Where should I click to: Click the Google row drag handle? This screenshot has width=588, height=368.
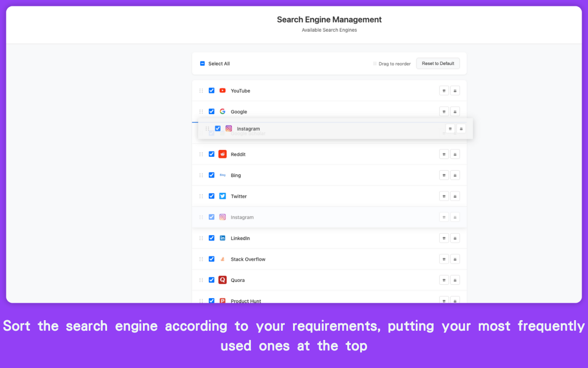pyautogui.click(x=201, y=111)
